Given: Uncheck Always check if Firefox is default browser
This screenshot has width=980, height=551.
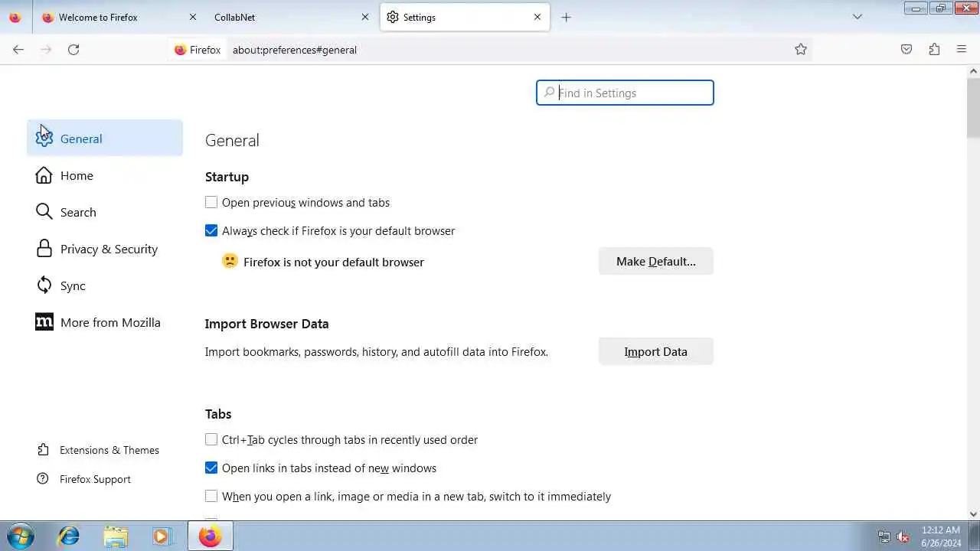Looking at the screenshot, I should coord(211,231).
